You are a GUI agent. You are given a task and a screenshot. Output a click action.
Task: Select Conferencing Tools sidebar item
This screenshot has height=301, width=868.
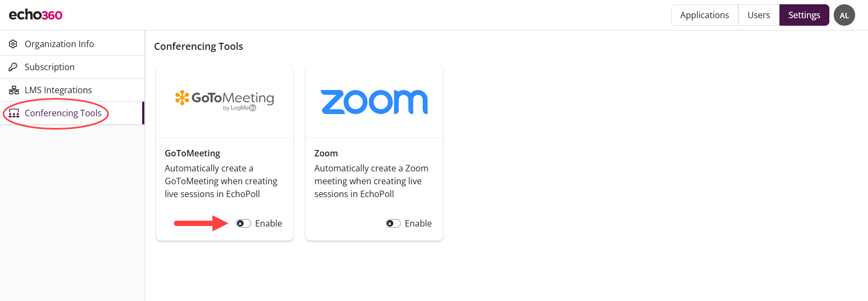[63, 113]
